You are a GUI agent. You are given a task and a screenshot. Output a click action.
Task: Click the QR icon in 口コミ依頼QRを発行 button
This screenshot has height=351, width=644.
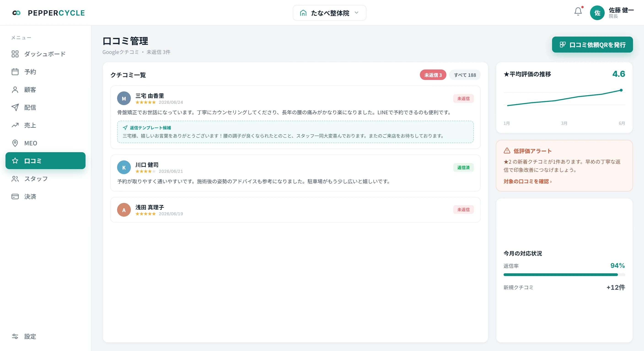(563, 45)
